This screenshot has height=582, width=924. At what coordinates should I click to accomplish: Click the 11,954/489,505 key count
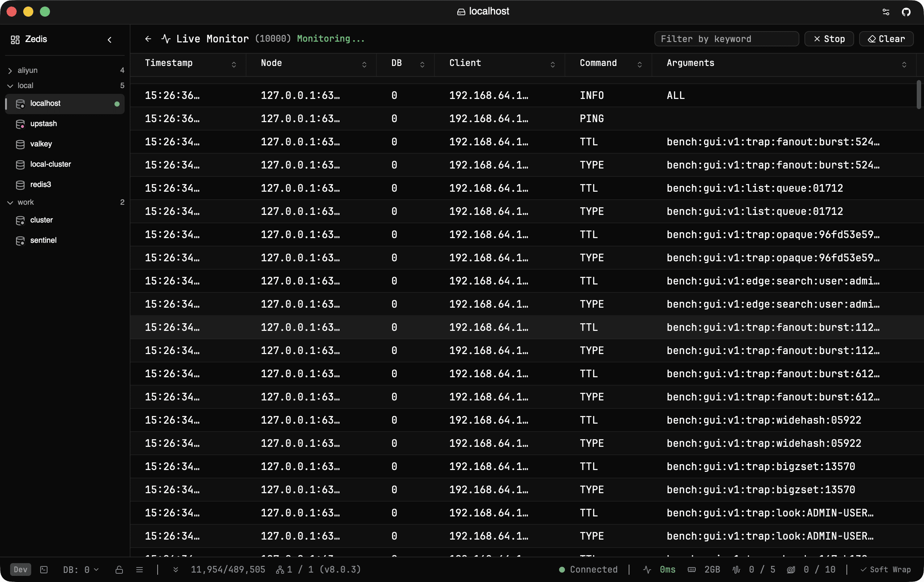pos(228,570)
